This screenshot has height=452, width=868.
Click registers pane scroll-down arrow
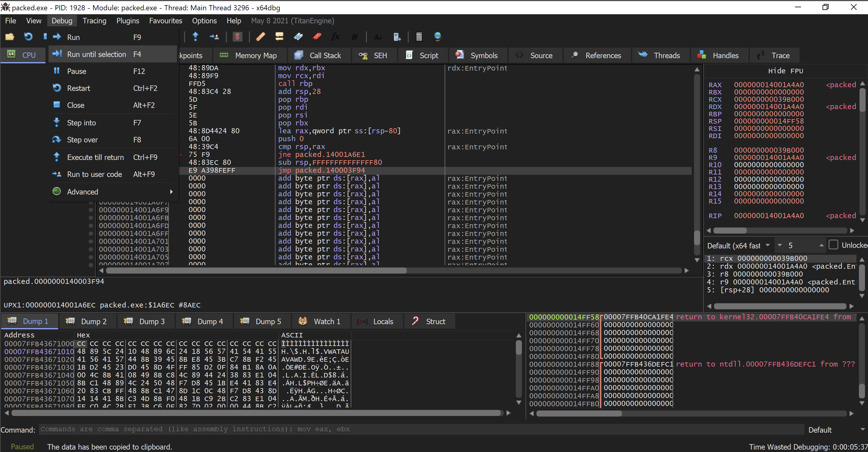coord(863,220)
